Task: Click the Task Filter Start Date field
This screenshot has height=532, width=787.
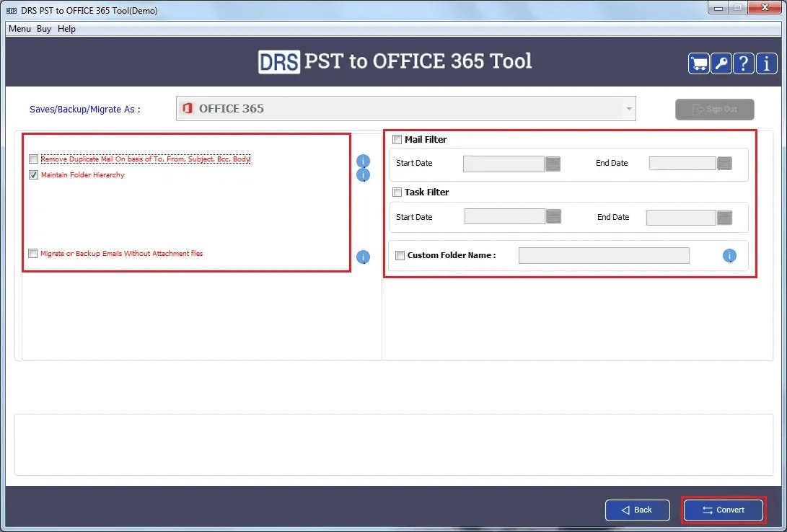Action: (504, 216)
